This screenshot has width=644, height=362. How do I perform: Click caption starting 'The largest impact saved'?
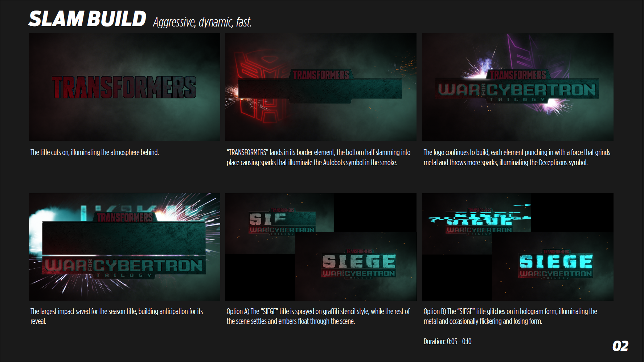[x=116, y=316]
